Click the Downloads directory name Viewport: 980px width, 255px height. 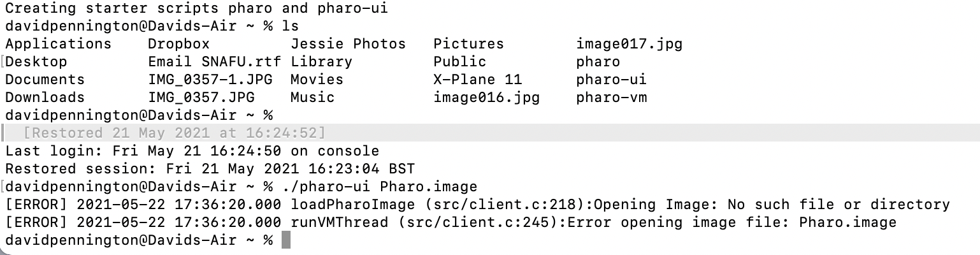(45, 98)
